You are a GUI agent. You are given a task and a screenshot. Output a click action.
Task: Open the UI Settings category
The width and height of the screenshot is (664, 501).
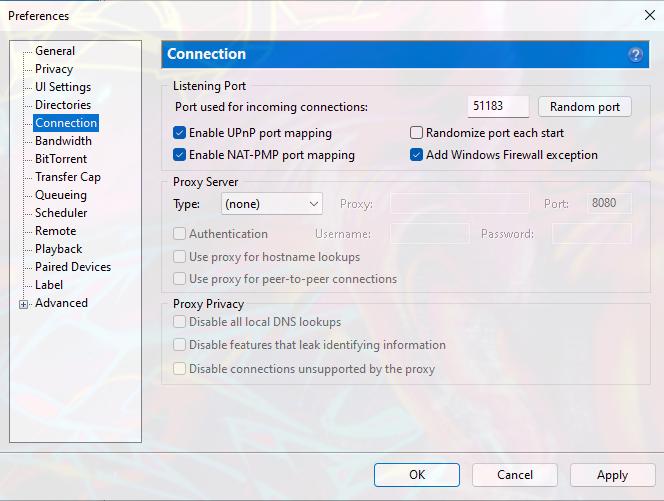coord(63,87)
